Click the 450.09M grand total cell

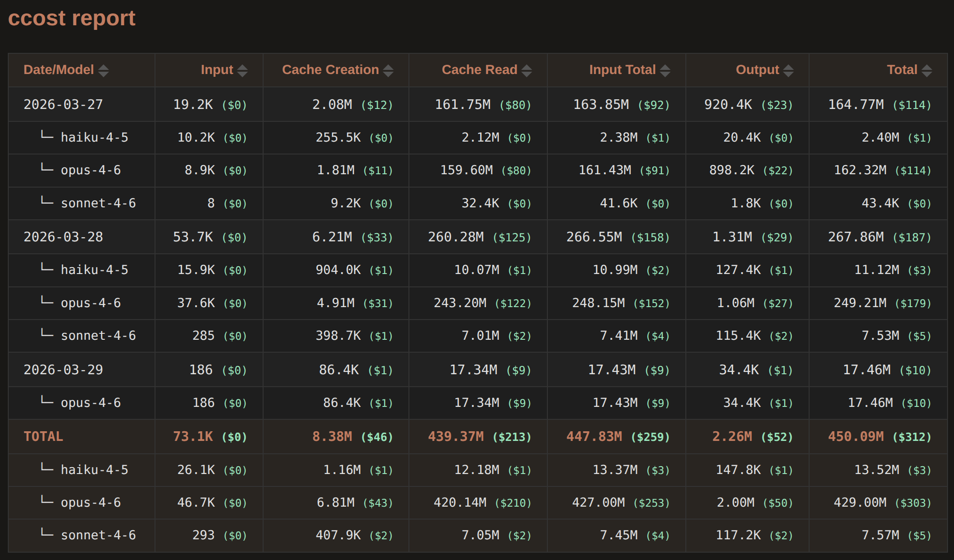click(x=856, y=436)
